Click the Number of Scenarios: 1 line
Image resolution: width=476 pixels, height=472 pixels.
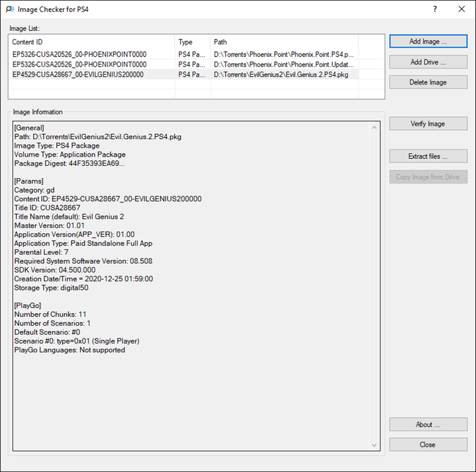(52, 323)
